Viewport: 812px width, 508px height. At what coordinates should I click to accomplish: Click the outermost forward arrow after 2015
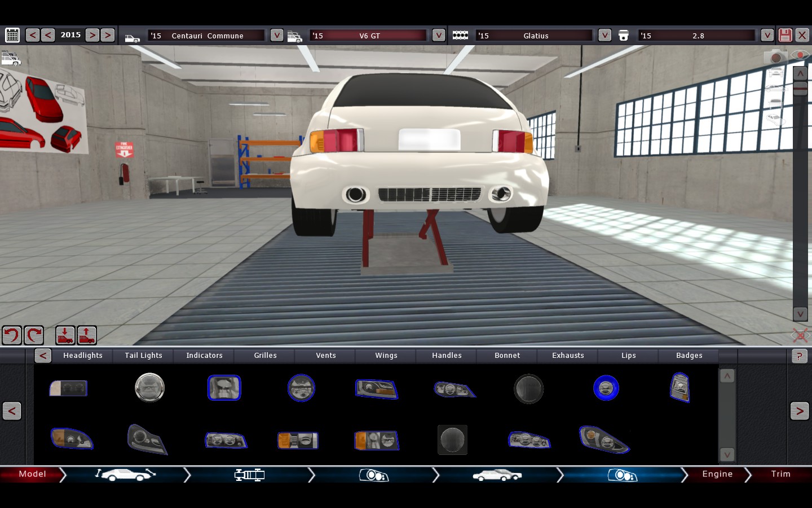[108, 35]
